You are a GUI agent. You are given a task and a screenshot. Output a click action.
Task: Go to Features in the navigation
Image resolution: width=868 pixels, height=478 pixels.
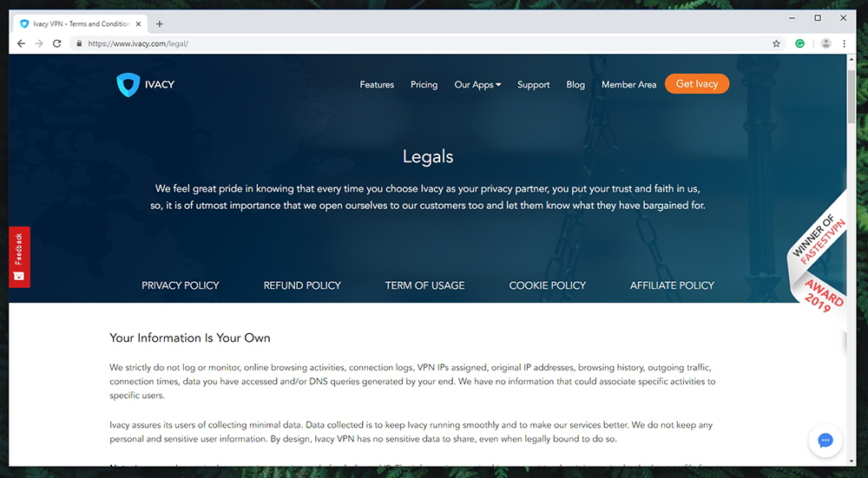(x=377, y=85)
